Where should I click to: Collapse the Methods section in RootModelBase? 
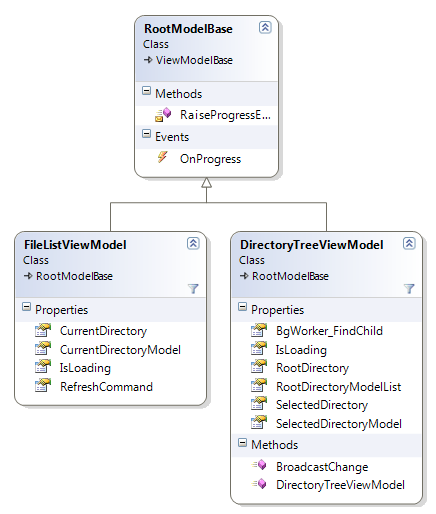(x=146, y=91)
